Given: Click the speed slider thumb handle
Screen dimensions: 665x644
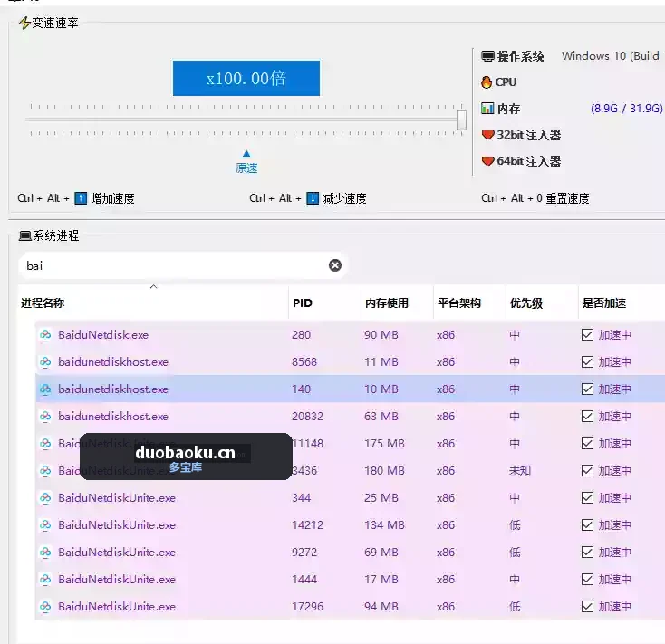Looking at the screenshot, I should (x=461, y=120).
